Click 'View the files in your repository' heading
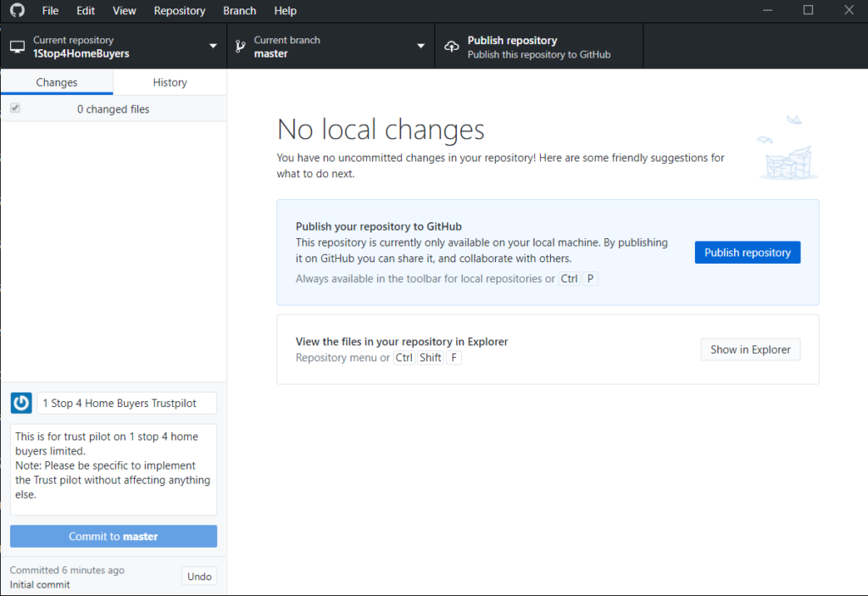Image resolution: width=868 pixels, height=596 pixels. (x=402, y=341)
